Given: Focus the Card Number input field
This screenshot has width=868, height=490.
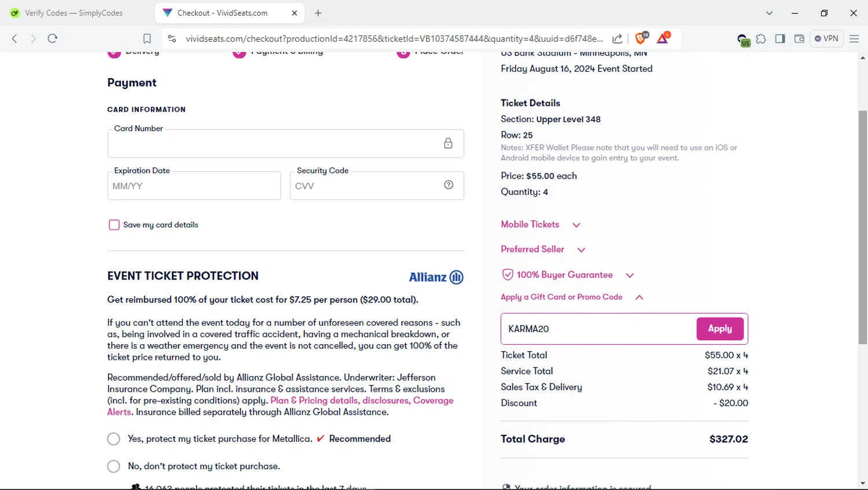Looking at the screenshot, I should 286,143.
